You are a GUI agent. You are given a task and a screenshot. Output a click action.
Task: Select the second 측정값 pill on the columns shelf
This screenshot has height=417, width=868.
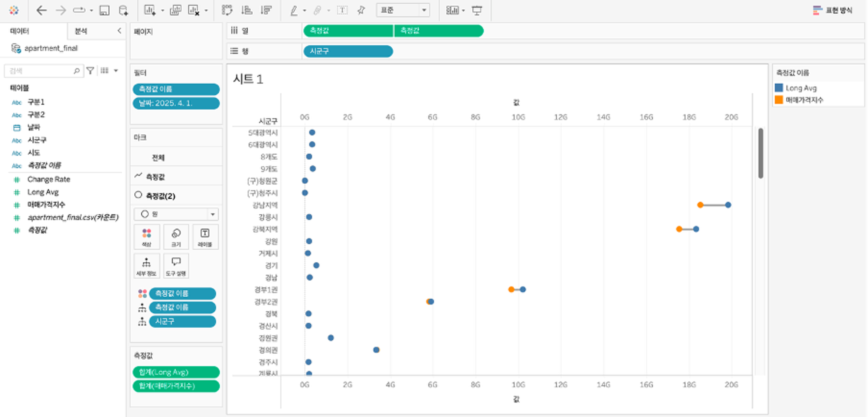(x=439, y=31)
